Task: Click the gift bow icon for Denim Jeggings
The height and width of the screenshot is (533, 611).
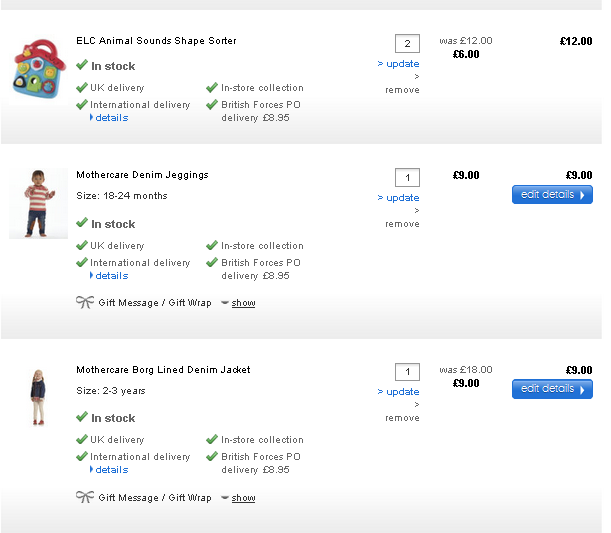Action: pyautogui.click(x=84, y=302)
